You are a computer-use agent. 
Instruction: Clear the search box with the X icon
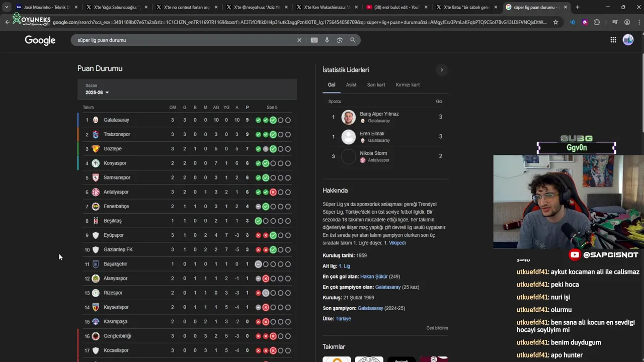pyautogui.click(x=299, y=40)
